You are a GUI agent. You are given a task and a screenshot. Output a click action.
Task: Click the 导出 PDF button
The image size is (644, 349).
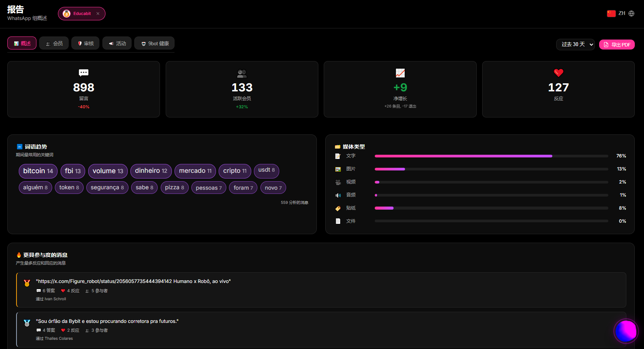[x=617, y=45]
